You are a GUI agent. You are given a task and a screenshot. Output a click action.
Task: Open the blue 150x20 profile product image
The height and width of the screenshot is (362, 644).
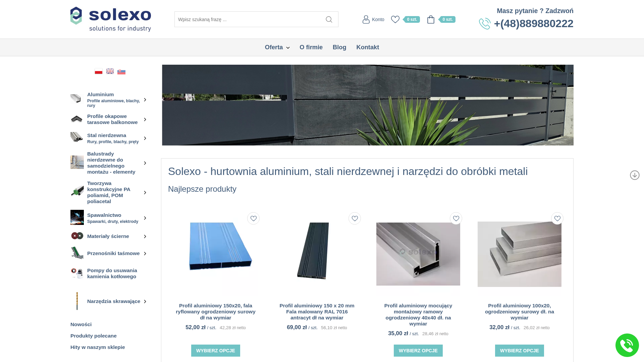220,246
